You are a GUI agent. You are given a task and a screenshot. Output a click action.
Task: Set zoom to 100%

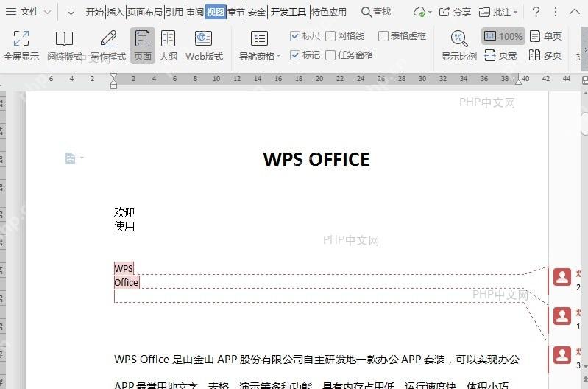pos(503,36)
